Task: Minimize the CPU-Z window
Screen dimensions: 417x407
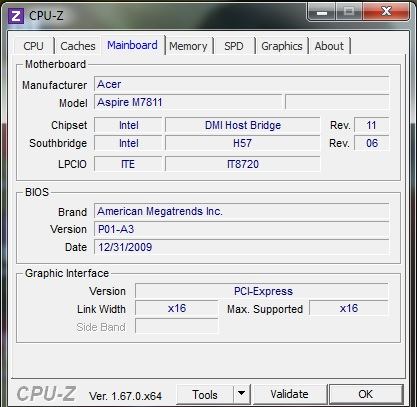Action: 322,12
